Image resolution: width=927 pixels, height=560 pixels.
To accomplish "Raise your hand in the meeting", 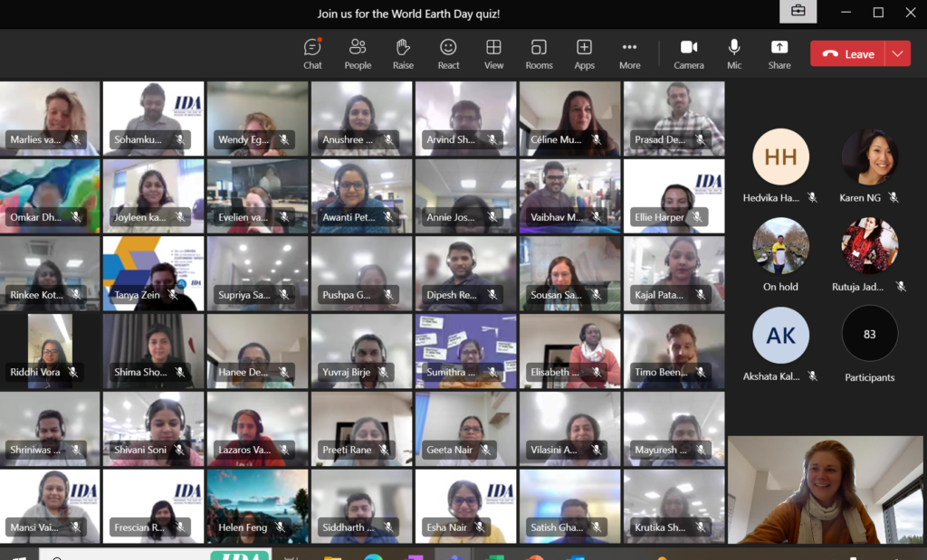I will (403, 53).
